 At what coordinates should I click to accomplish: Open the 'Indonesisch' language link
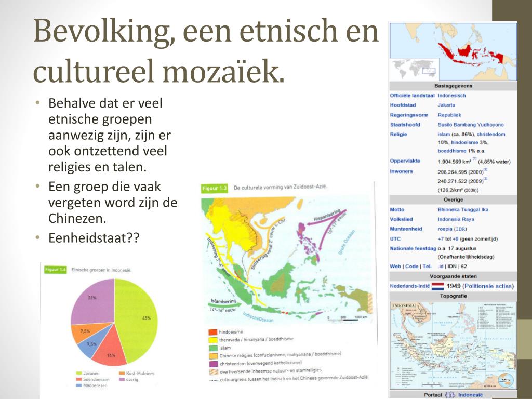pos(451,96)
